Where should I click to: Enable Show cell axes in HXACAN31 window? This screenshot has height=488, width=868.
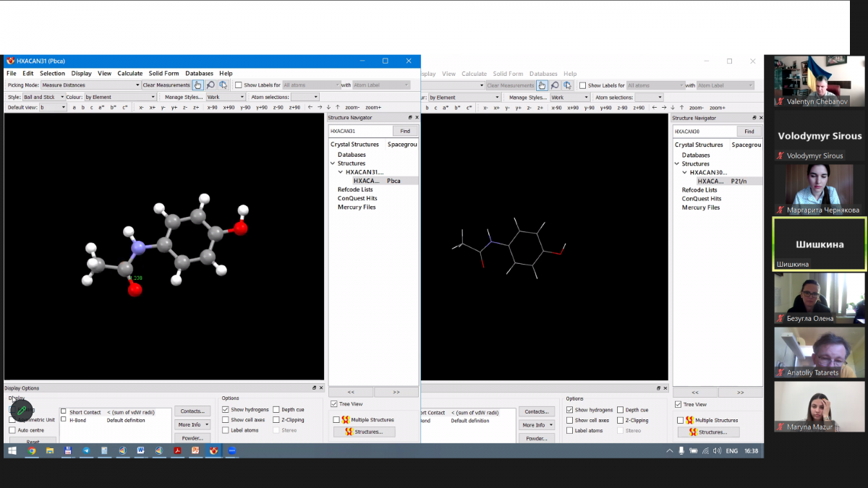click(226, 420)
